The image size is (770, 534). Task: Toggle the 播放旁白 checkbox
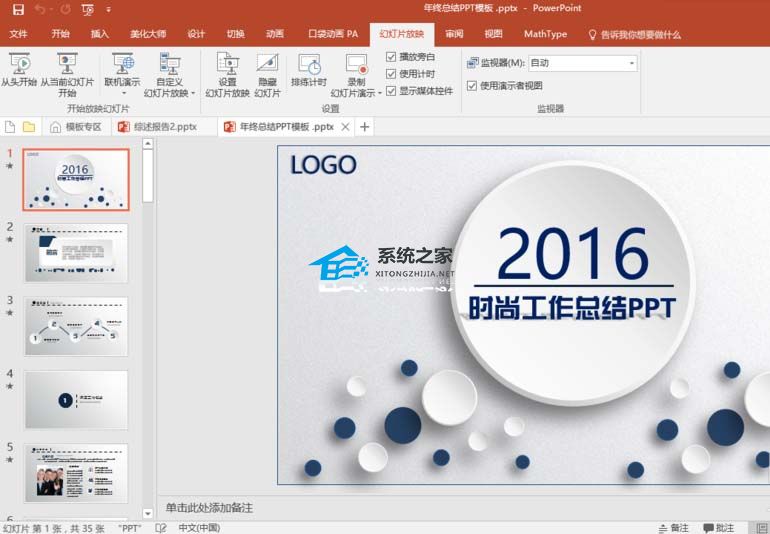391,57
